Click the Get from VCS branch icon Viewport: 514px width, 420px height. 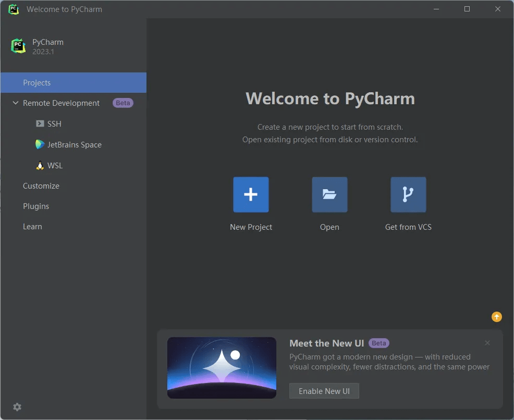tap(408, 194)
